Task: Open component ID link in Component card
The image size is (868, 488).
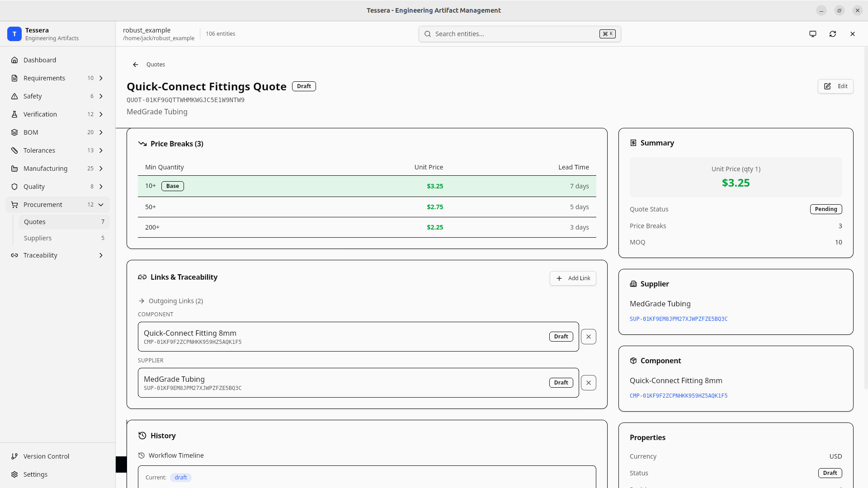Action: (678, 396)
